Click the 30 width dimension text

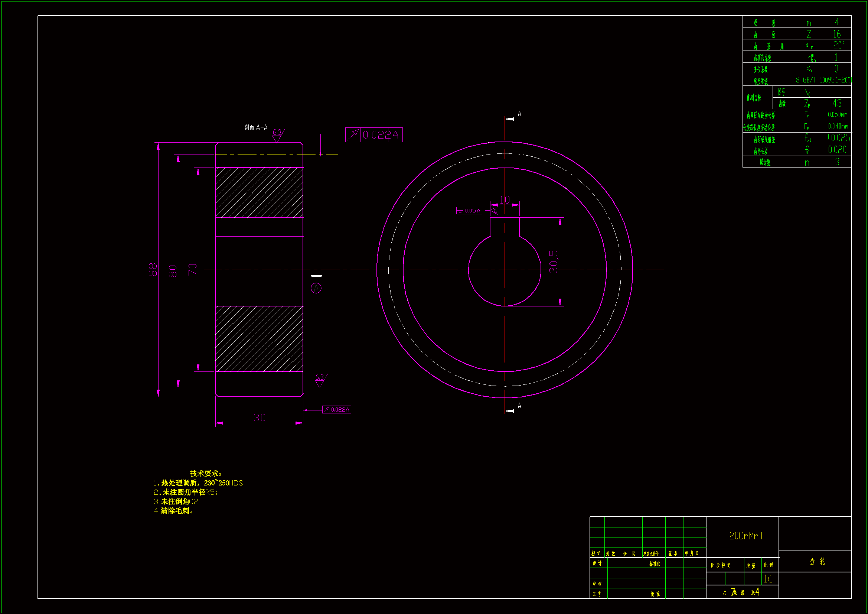[260, 418]
